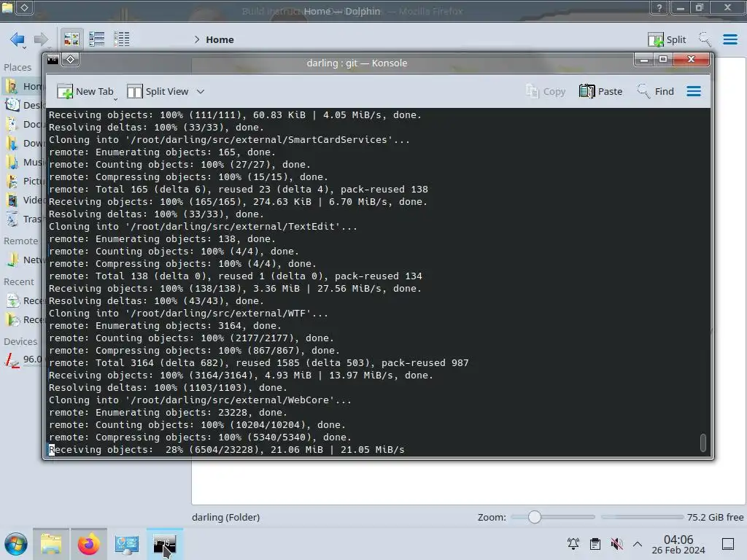The height and width of the screenshot is (560, 747).
Task: Select the 96.0 GiB device entry
Action: [22, 360]
